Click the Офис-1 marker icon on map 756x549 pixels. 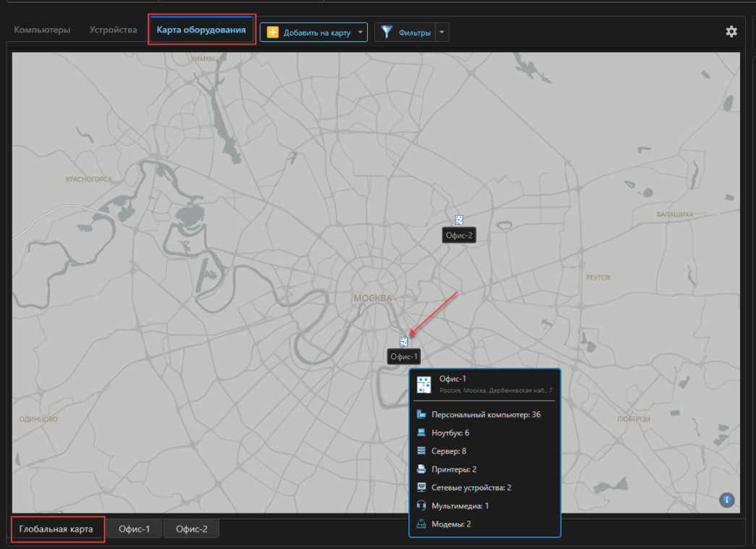pyautogui.click(x=403, y=342)
